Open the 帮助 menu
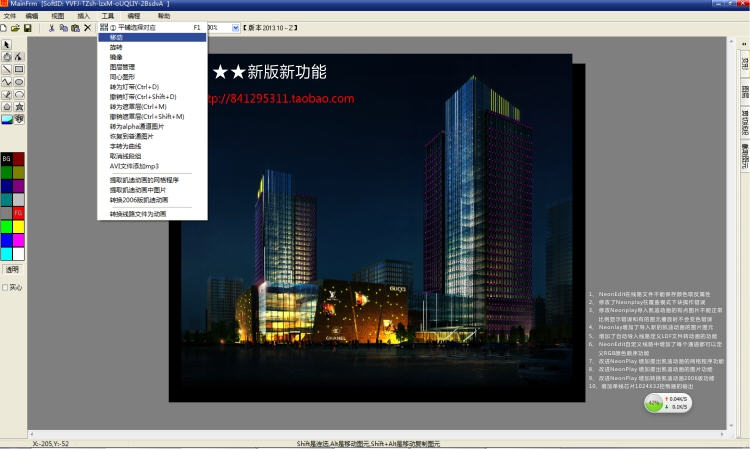This screenshot has height=449, width=750. click(x=164, y=16)
